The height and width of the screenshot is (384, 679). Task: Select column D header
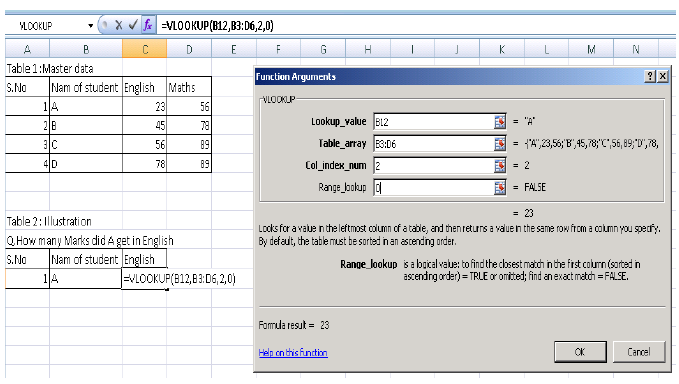(x=189, y=49)
